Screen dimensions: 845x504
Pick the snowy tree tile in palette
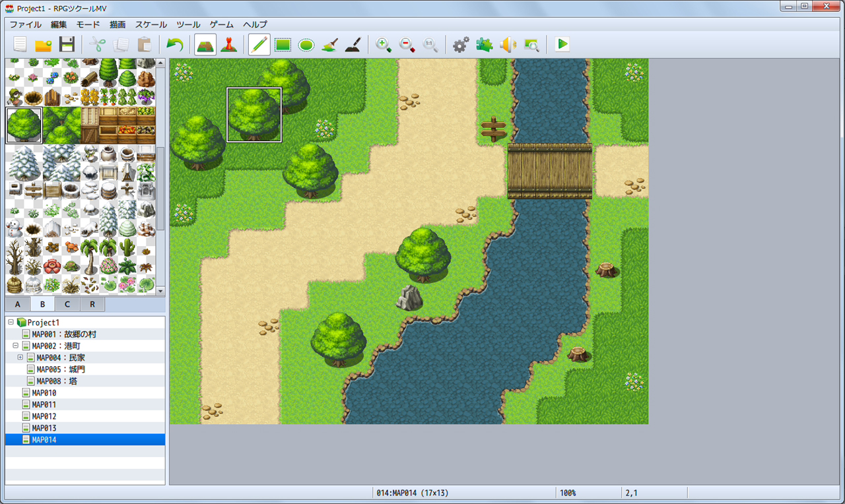tap(24, 163)
